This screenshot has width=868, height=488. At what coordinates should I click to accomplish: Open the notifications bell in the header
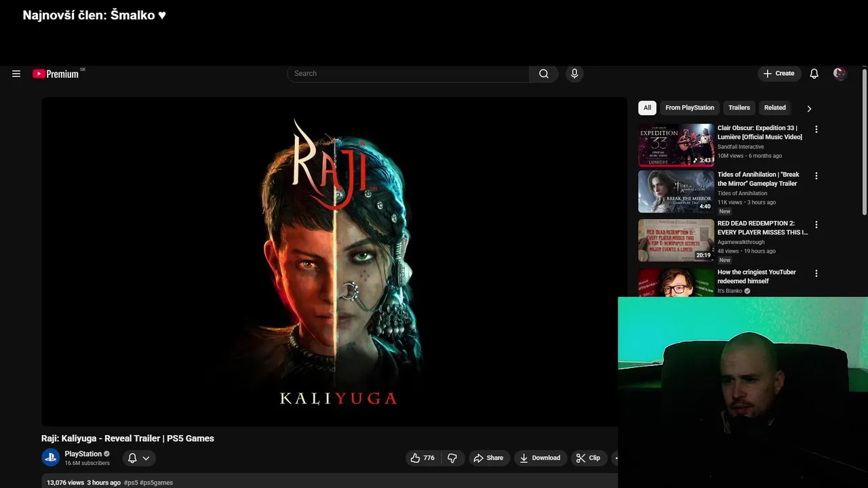[x=814, y=74]
